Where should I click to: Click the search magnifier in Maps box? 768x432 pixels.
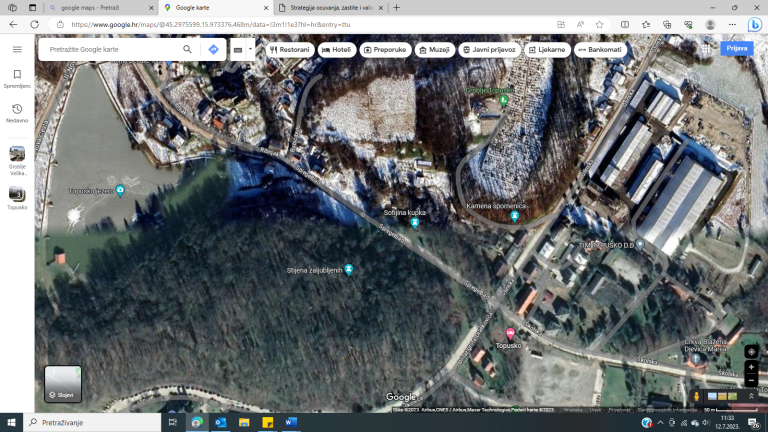(187, 49)
